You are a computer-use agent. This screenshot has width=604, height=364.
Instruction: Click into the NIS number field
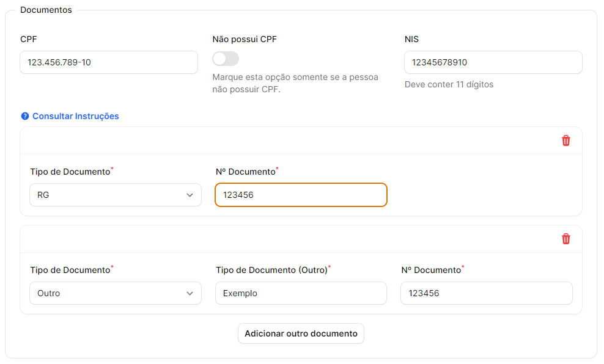493,62
